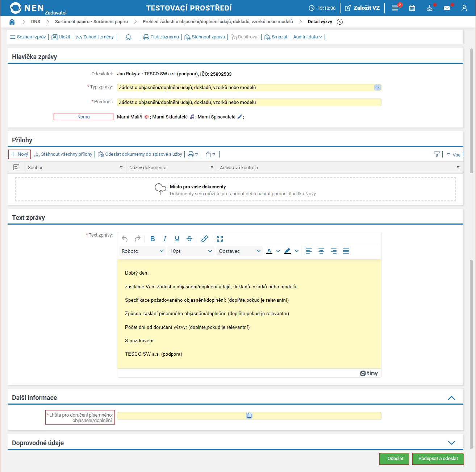Undo last edit in text editor
This screenshot has width=476, height=472.
125,239
